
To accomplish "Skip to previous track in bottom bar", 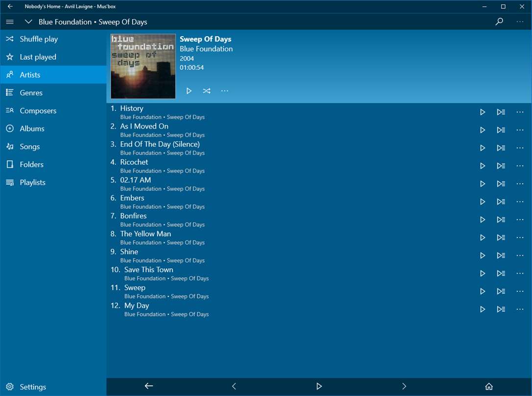I will (234, 386).
